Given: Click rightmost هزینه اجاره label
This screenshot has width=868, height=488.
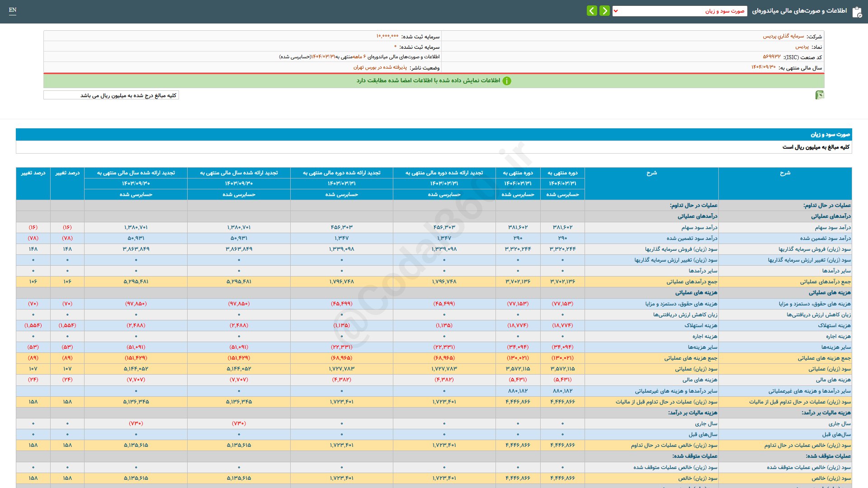Looking at the screenshot, I should pyautogui.click(x=838, y=336).
